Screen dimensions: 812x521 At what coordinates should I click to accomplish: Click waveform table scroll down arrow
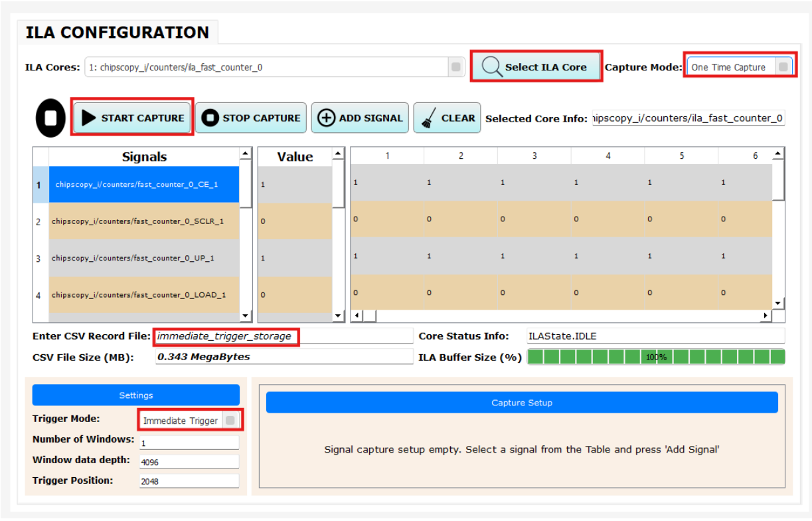pos(778,304)
